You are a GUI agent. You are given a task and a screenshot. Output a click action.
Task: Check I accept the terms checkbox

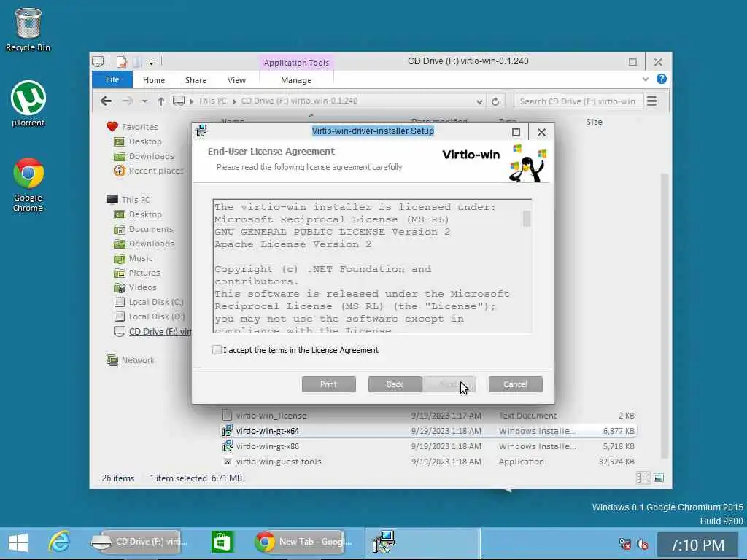[217, 350]
